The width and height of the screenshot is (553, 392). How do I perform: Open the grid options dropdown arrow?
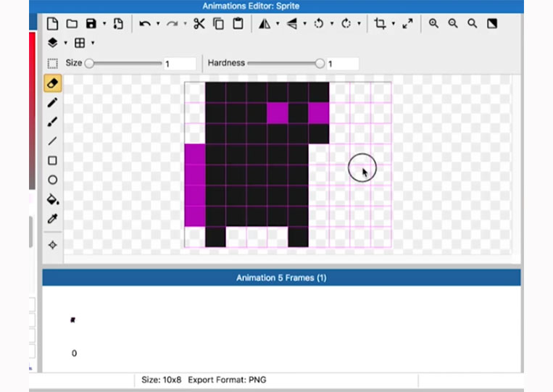tap(93, 43)
